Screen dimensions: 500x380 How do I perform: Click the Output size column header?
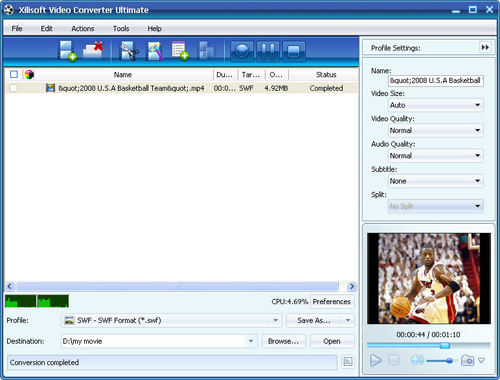tap(276, 74)
